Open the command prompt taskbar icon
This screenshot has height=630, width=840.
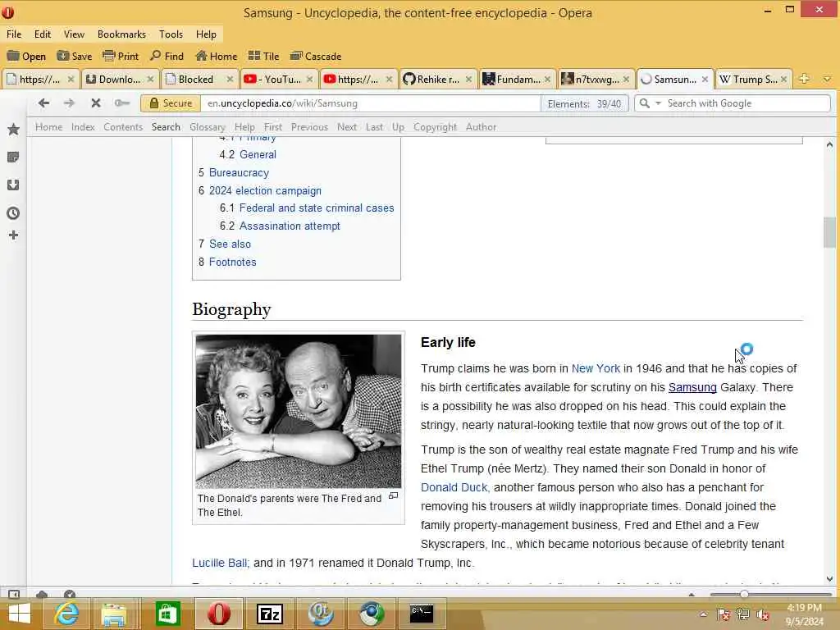click(422, 614)
